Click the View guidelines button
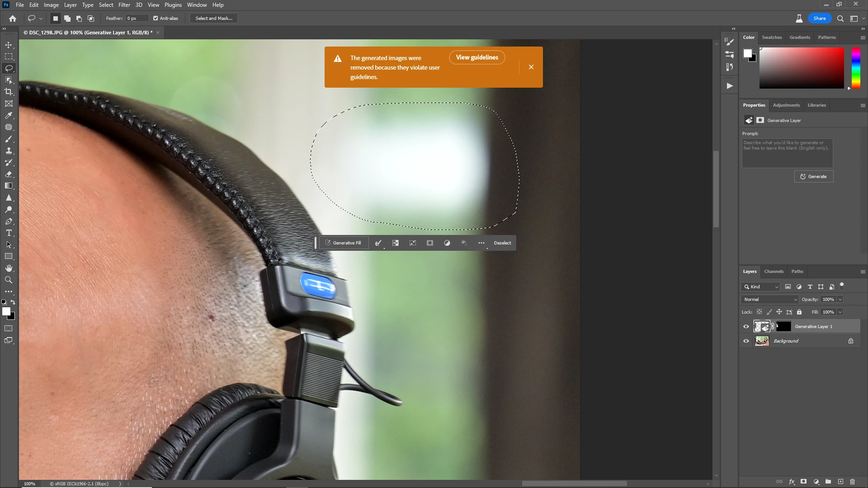Screen dimensions: 868x488 tap(477, 57)
